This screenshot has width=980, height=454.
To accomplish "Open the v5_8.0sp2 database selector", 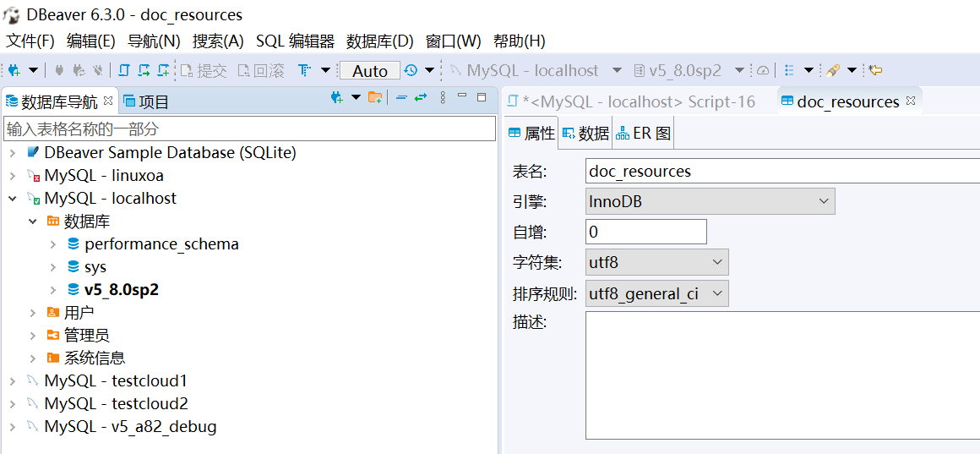I will pyautogui.click(x=689, y=71).
